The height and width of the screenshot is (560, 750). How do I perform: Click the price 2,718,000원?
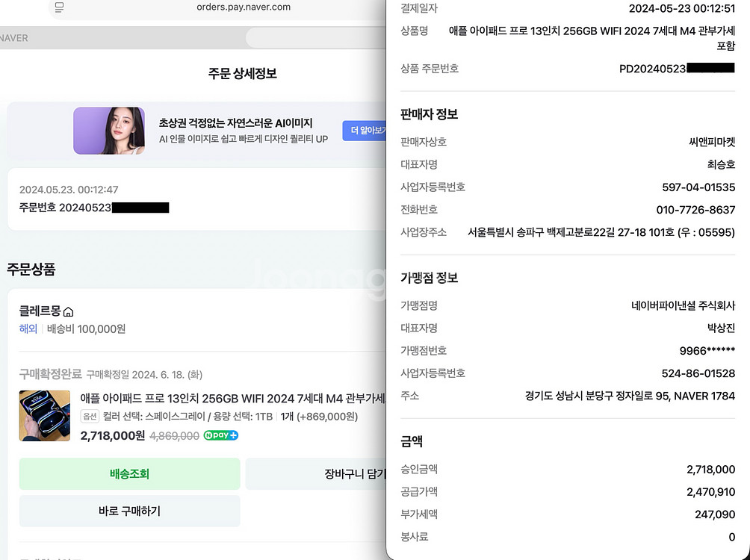(x=112, y=435)
